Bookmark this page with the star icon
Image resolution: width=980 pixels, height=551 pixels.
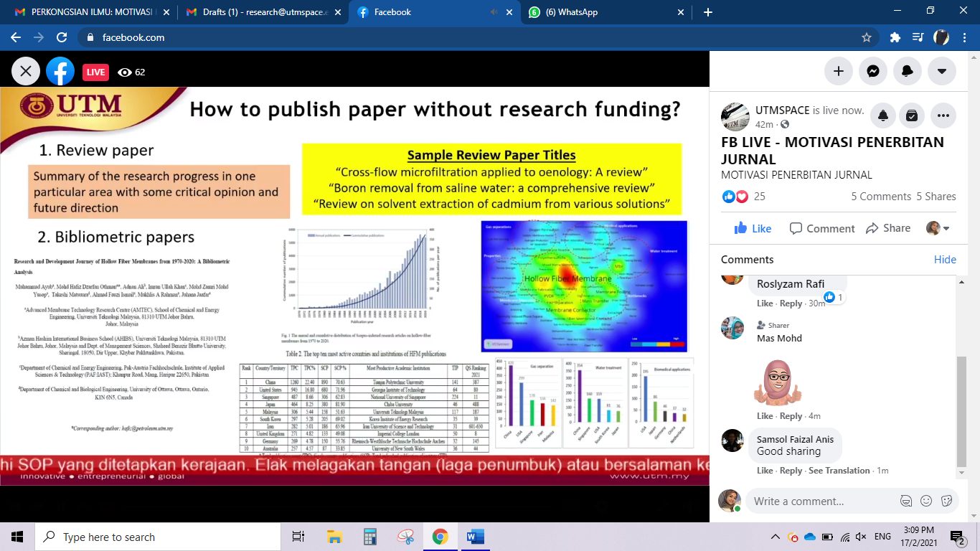point(866,37)
